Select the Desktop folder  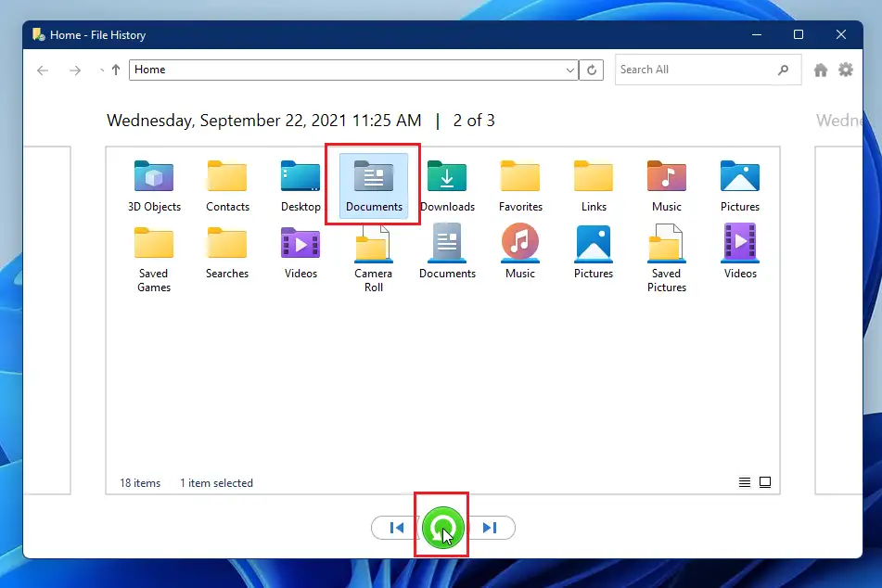(x=300, y=186)
